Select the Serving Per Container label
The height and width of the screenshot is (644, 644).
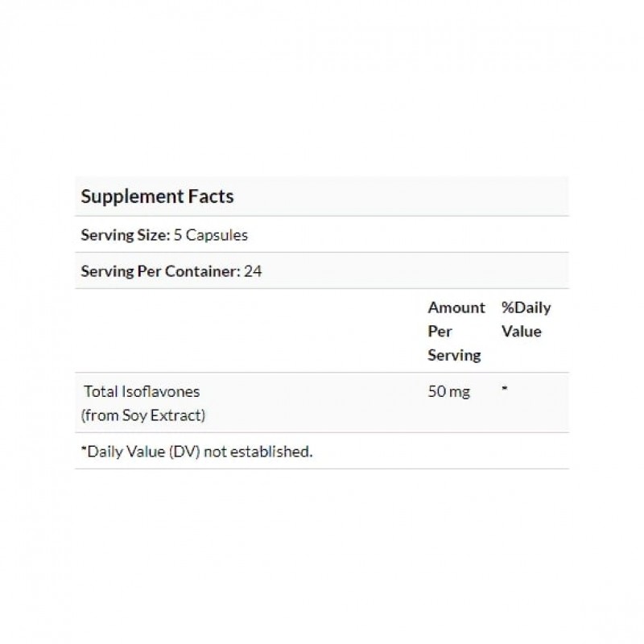tap(159, 271)
